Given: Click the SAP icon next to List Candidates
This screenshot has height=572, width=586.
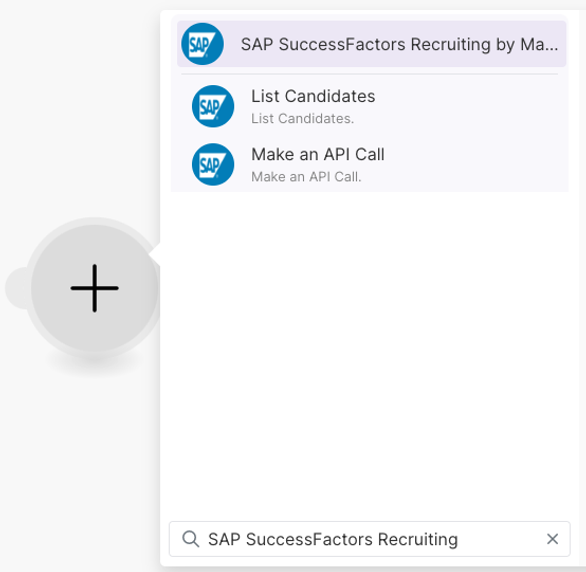Looking at the screenshot, I should click(213, 106).
